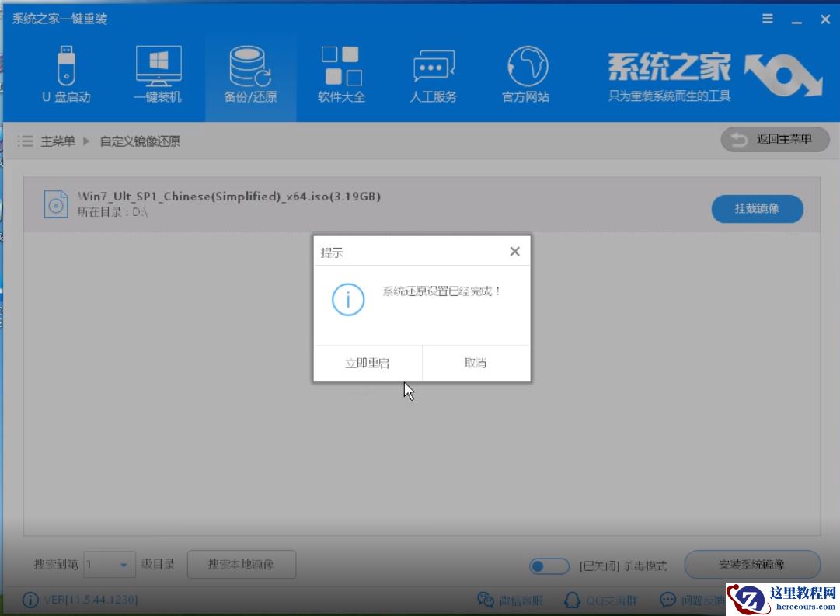The image size is (840, 616).
Task: Open 人工服务 customer service
Action: [x=432, y=74]
